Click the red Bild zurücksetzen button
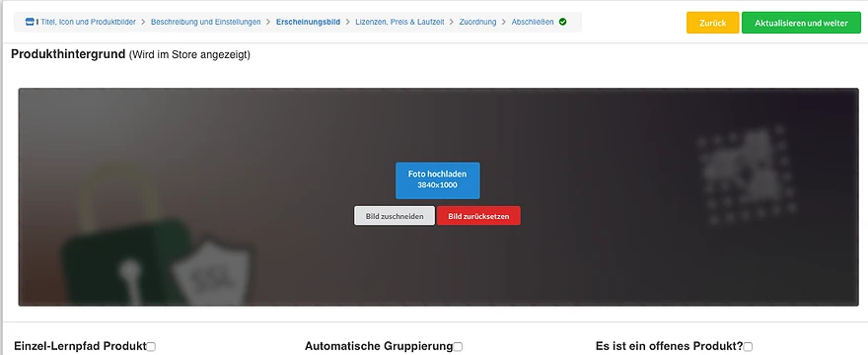The image size is (868, 355). [478, 216]
